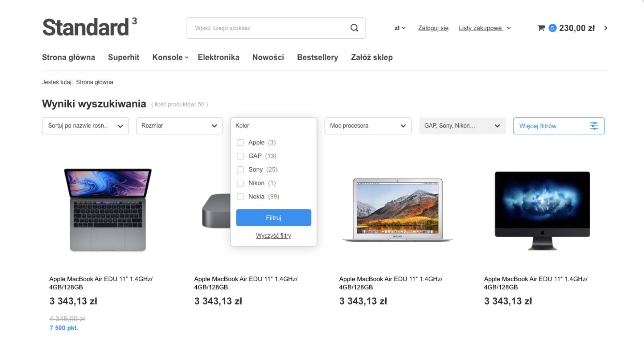Click the filter sliders icon in Więcej filtrów
The width and height of the screenshot is (644, 353).
594,126
